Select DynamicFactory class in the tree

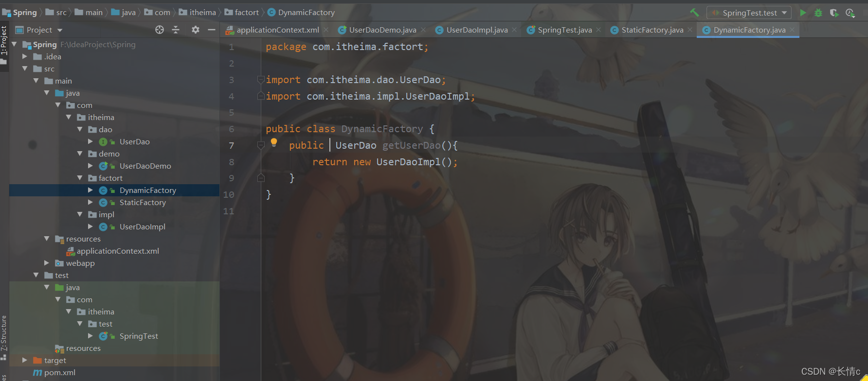coord(147,190)
